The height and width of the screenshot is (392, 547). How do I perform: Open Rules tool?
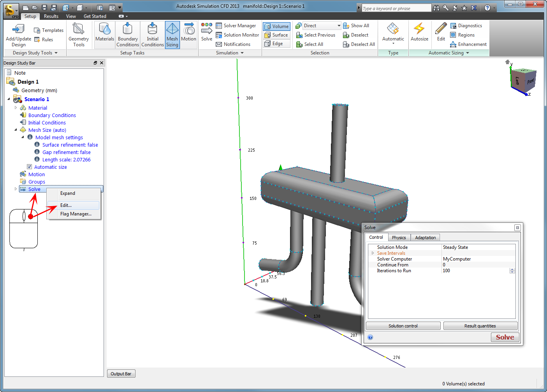click(x=44, y=40)
